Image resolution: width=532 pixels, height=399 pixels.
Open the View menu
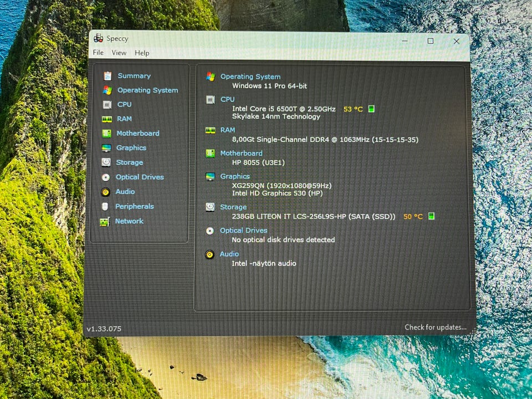click(x=119, y=53)
